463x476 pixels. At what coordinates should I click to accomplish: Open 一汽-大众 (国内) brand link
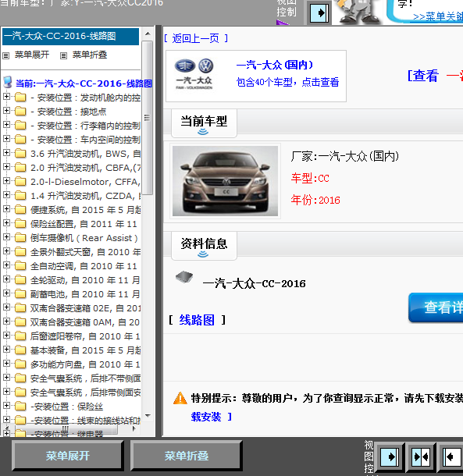pos(275,65)
